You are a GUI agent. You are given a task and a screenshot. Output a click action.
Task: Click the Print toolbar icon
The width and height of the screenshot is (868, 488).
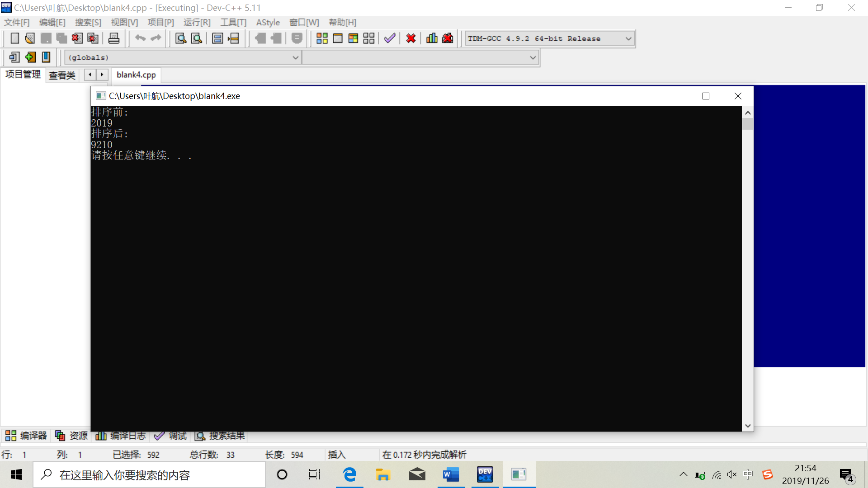click(x=114, y=38)
